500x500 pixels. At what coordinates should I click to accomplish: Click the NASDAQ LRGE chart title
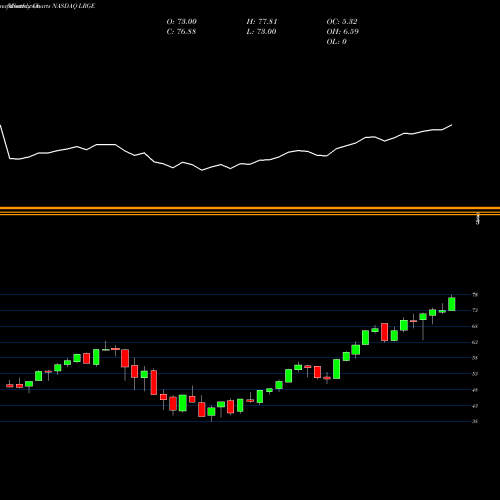click(x=74, y=6)
